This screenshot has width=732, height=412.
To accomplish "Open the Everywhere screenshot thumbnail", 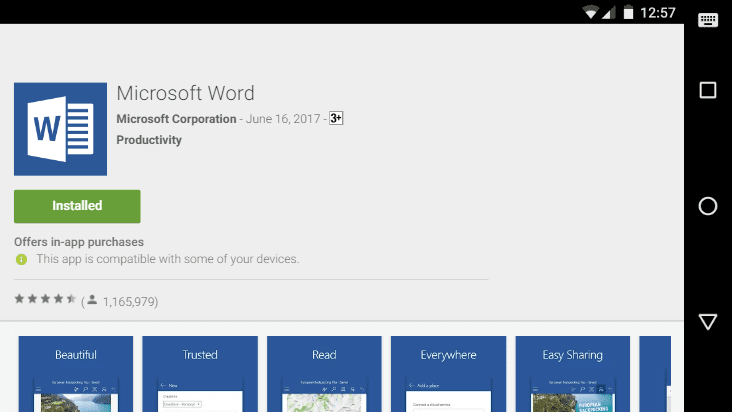I will 448,374.
